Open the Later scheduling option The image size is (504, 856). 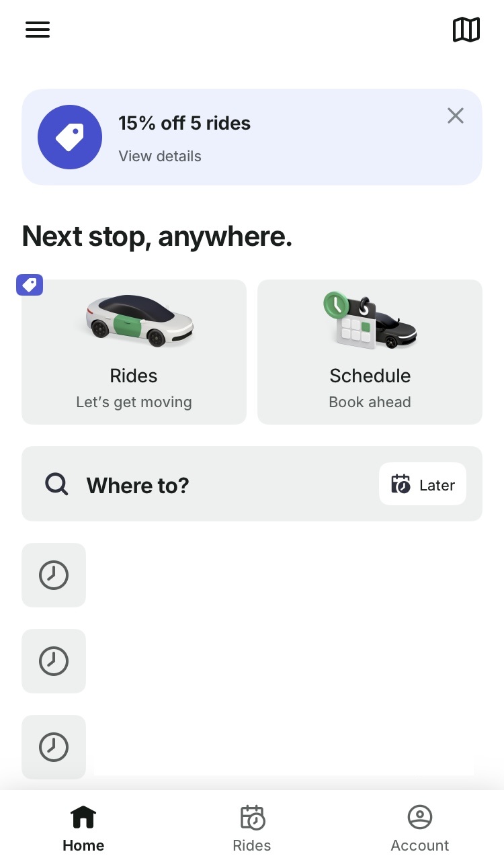422,484
